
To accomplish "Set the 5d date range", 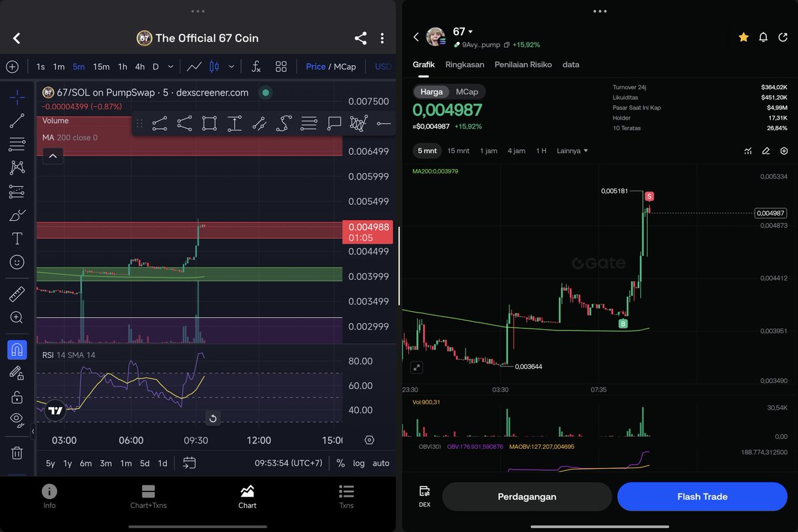I will click(x=144, y=464).
